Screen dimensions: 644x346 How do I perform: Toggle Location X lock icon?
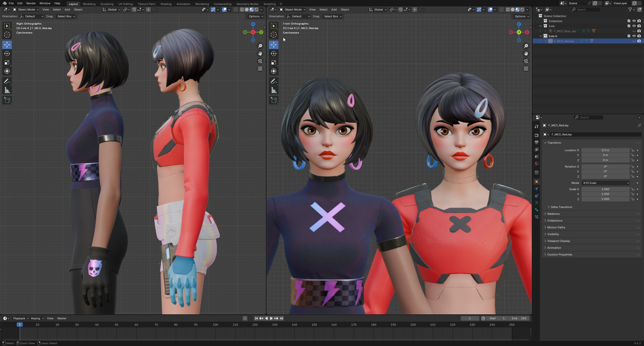click(x=632, y=150)
